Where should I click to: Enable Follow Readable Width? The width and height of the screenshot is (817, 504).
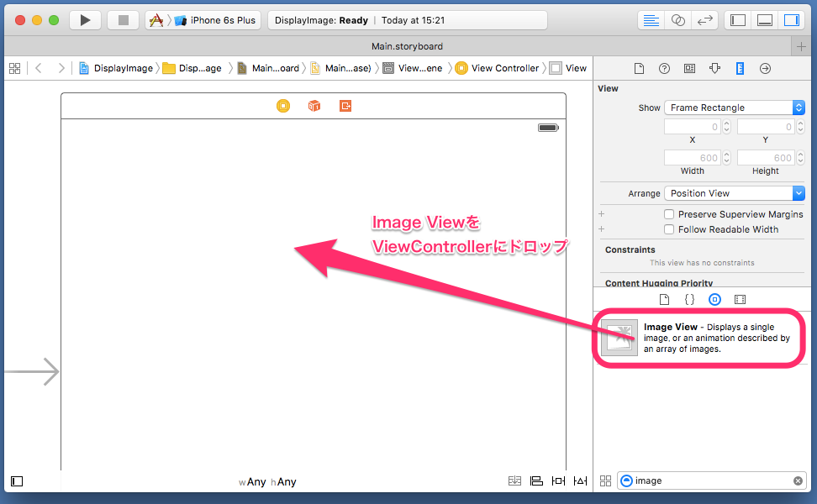(669, 229)
